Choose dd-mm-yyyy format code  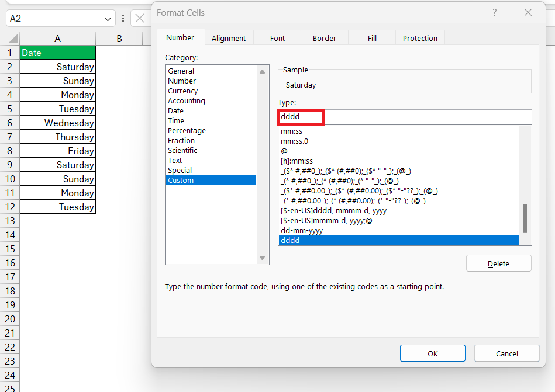[399, 230]
